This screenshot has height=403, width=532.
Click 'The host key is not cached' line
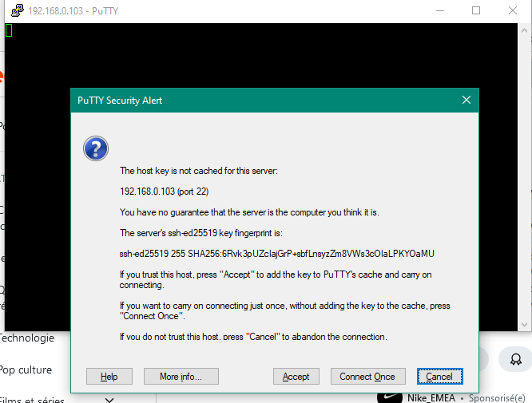199,171
